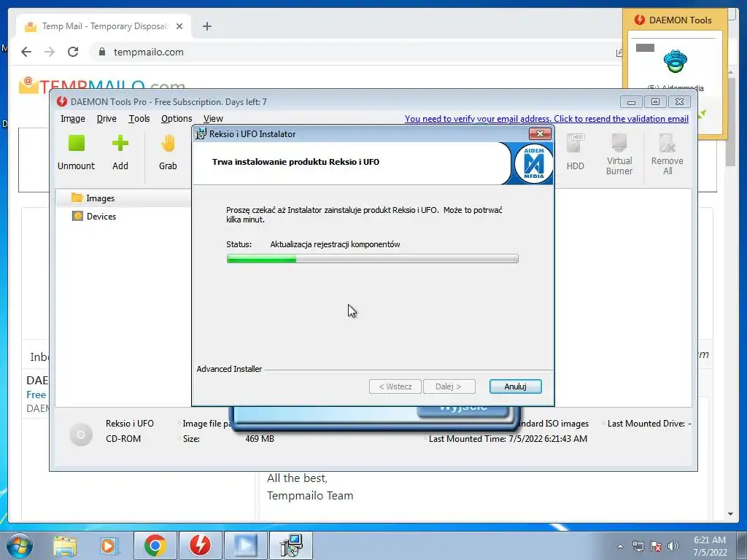Click the verify email address link
This screenshot has width=747, height=560.
click(546, 119)
